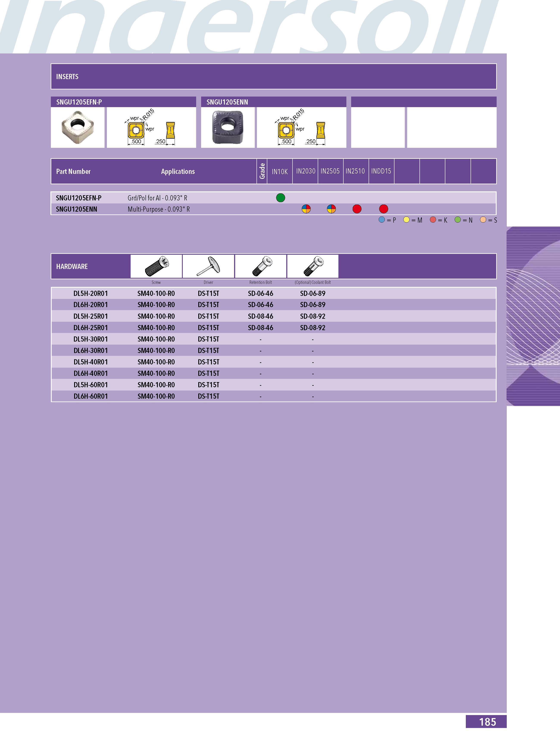560x756 pixels.
Task: Click SD-06-89 in the DL6H-20R01 row
Action: point(313,305)
